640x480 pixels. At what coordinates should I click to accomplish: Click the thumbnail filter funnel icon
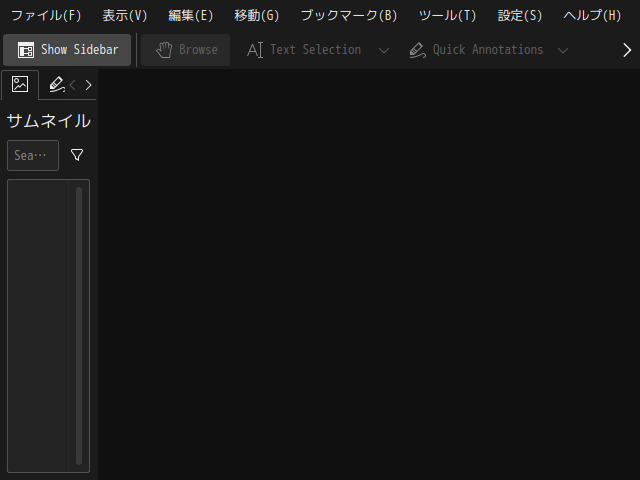point(77,155)
